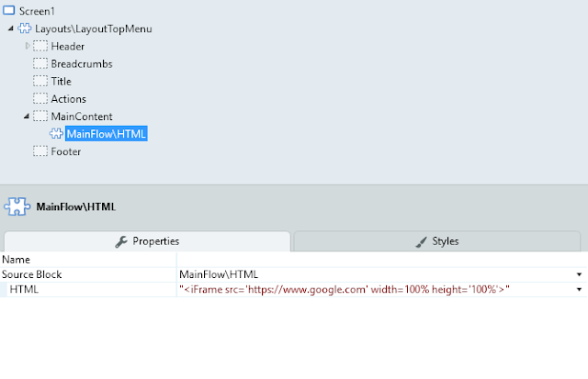Image resolution: width=588 pixels, height=379 pixels.
Task: Click the large puzzle icon in properties header
Action: click(x=17, y=206)
